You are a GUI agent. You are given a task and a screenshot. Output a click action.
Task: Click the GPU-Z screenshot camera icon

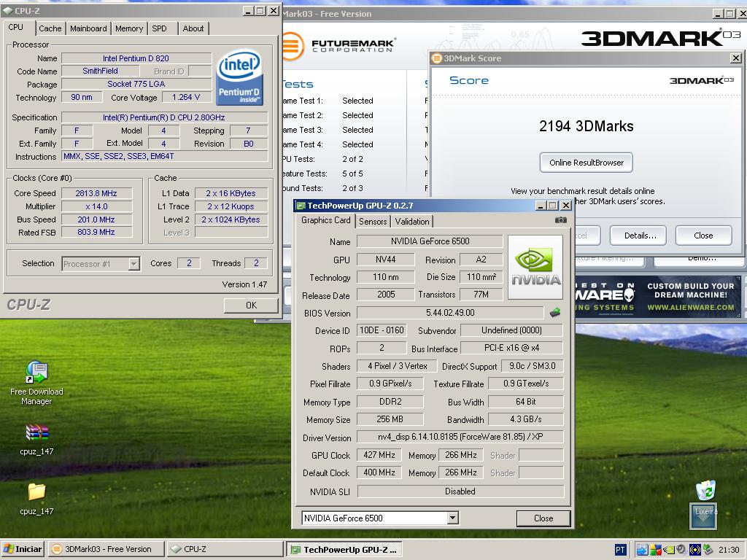(561, 220)
